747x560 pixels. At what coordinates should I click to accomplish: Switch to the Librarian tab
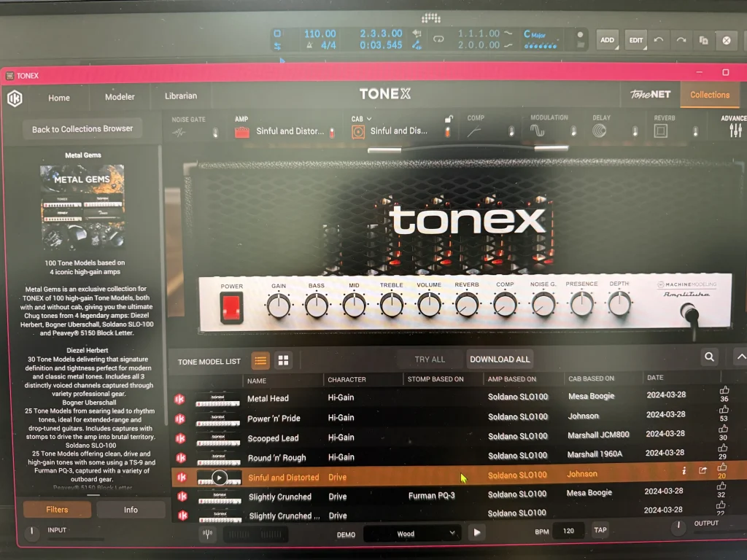pyautogui.click(x=180, y=96)
